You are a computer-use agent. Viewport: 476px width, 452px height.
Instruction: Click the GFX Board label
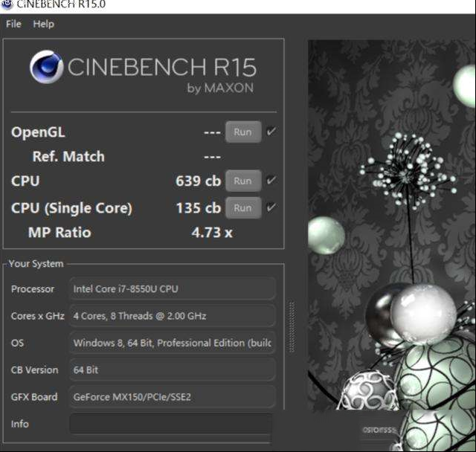[x=34, y=397]
